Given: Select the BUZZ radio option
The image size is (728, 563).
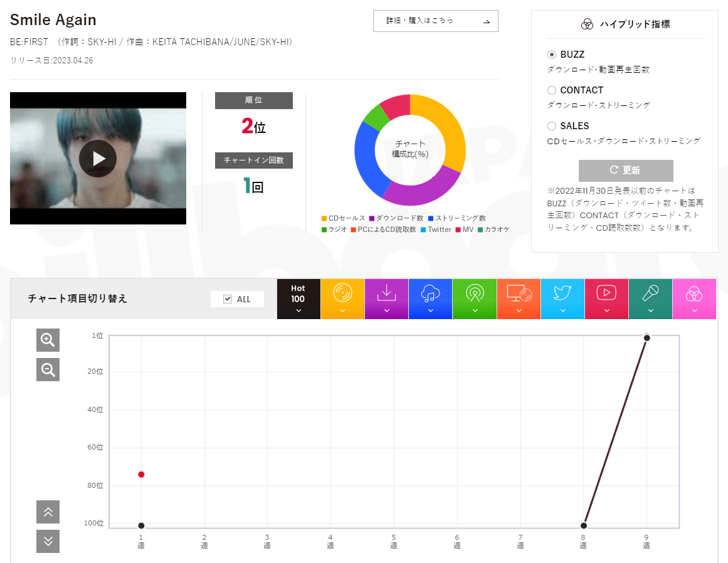Looking at the screenshot, I should [552, 55].
